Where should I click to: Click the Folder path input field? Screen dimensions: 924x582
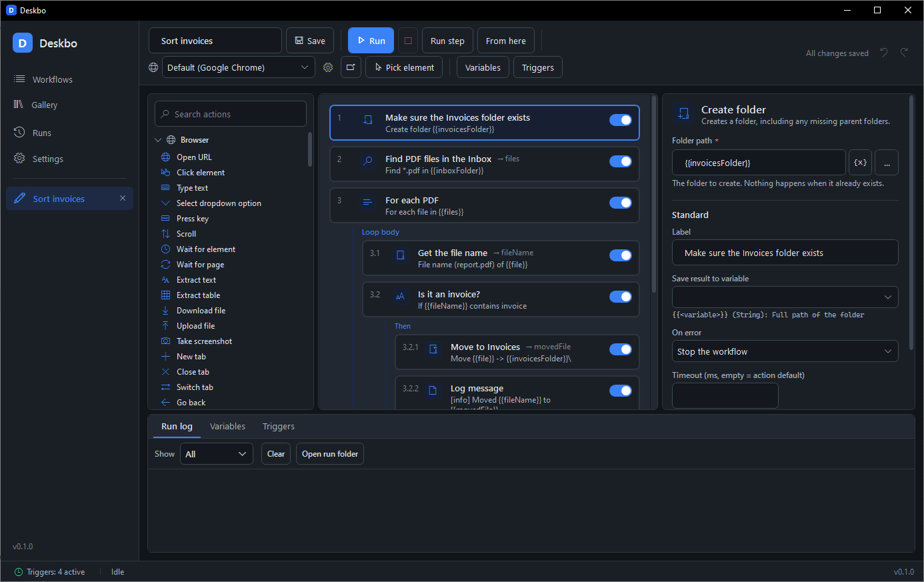click(759, 163)
